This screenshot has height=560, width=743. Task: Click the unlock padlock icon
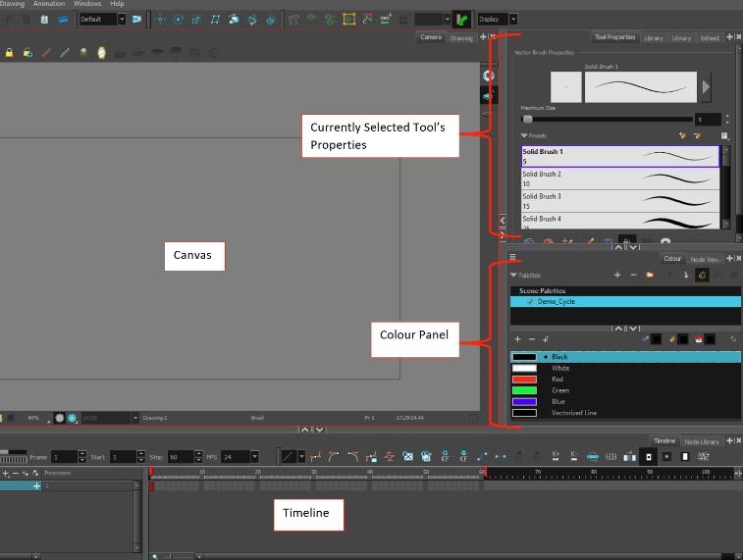[27, 53]
